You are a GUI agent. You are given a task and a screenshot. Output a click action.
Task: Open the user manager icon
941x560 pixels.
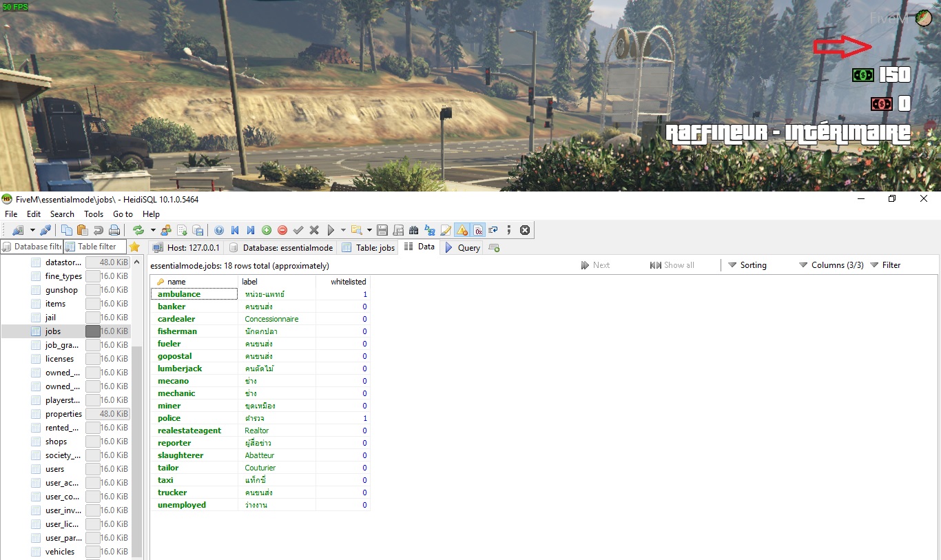pyautogui.click(x=166, y=230)
